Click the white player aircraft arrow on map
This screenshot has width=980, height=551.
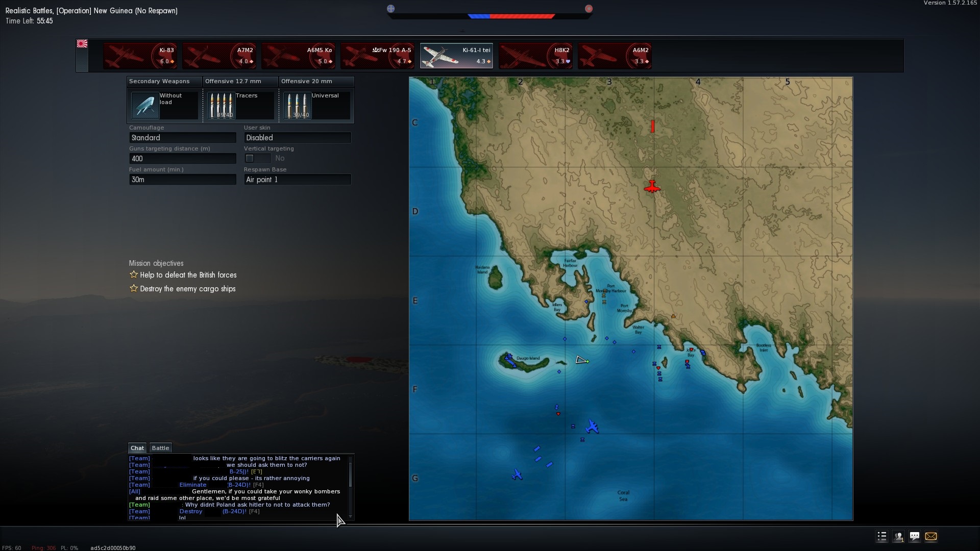tap(582, 360)
